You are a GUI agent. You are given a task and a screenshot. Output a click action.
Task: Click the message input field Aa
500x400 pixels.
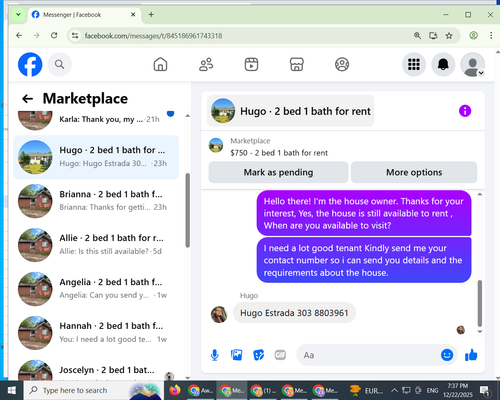tap(368, 355)
